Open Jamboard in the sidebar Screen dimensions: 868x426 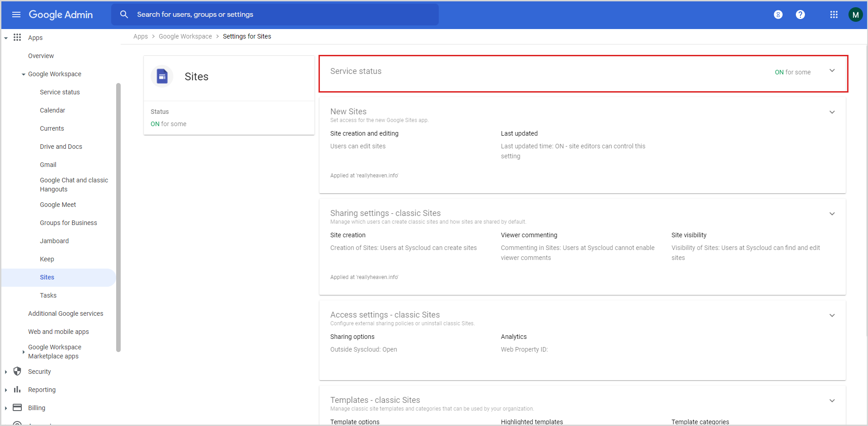coord(54,241)
